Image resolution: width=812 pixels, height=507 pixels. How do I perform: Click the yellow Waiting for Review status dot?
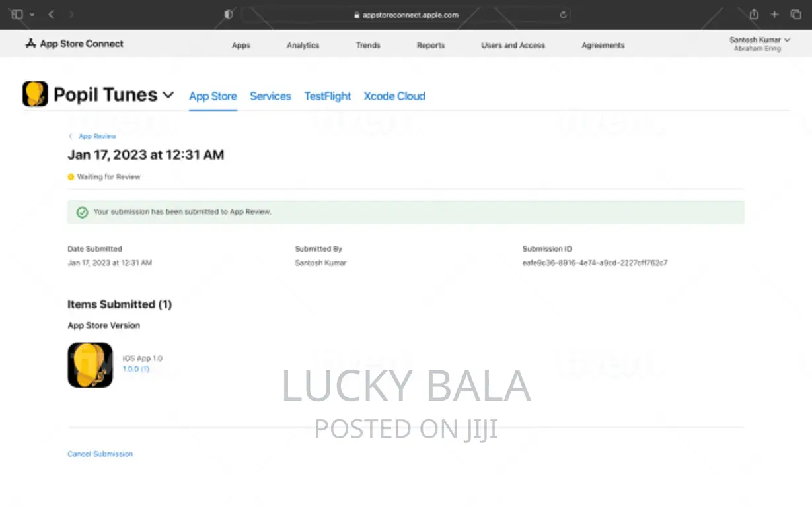(71, 177)
